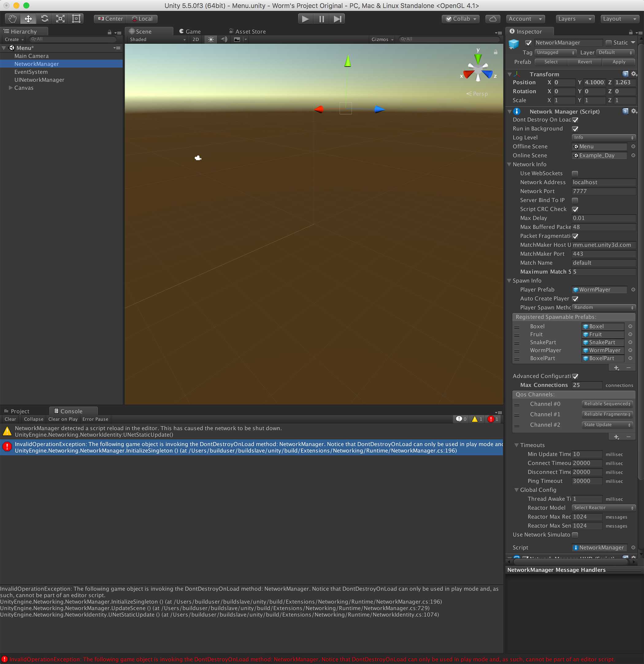Toggle scene view lighting icon
Image resolution: width=644 pixels, height=664 pixels.
click(211, 39)
